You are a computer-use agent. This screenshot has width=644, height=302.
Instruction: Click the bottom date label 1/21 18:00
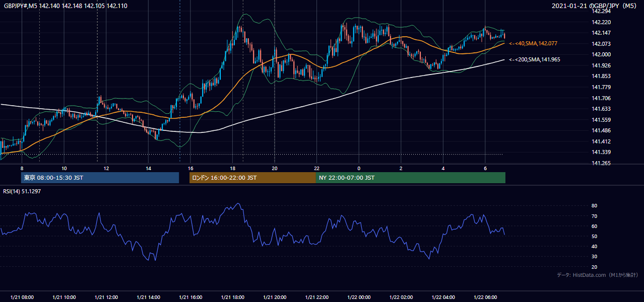[232, 297]
